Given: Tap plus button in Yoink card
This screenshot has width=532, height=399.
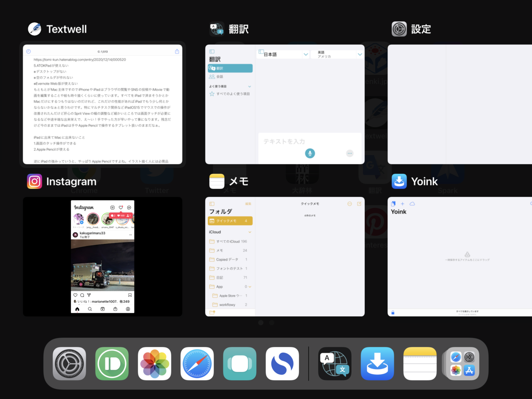Looking at the screenshot, I should click(x=403, y=203).
